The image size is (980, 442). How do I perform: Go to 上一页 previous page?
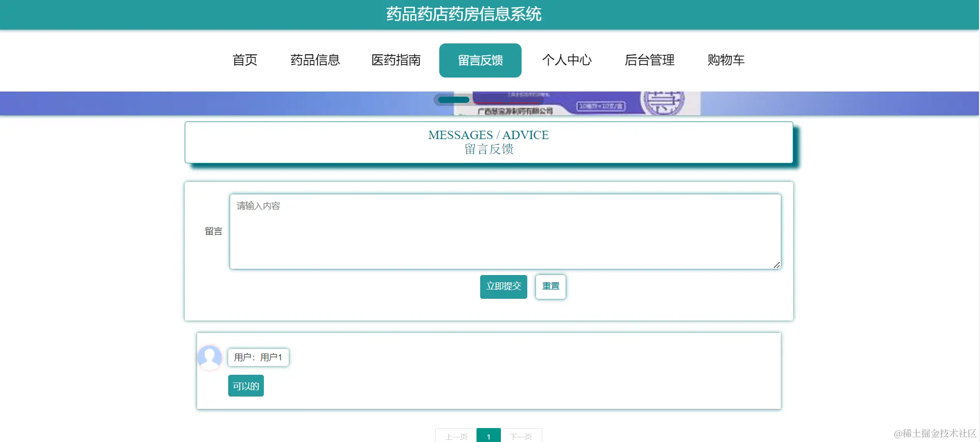point(456,436)
